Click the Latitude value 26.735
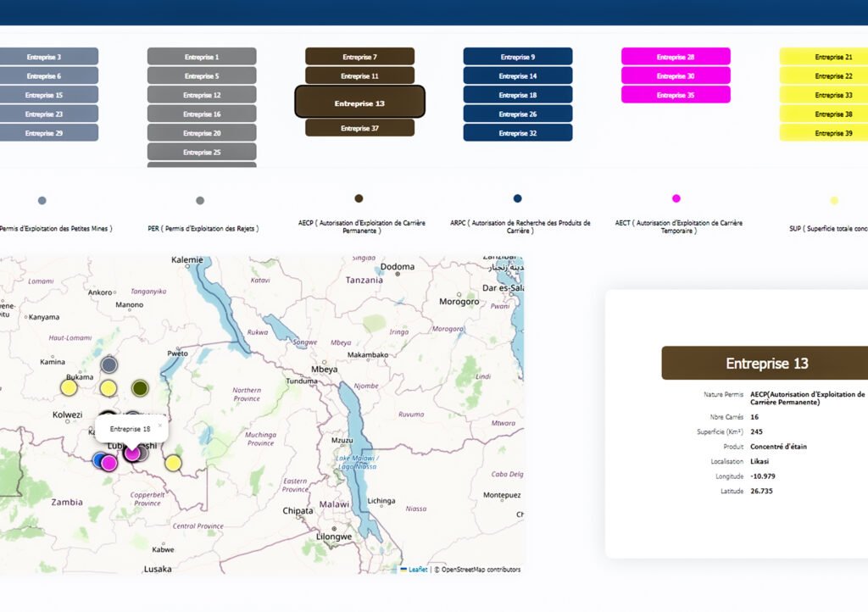Screen dimensions: 868x612 tap(761, 491)
